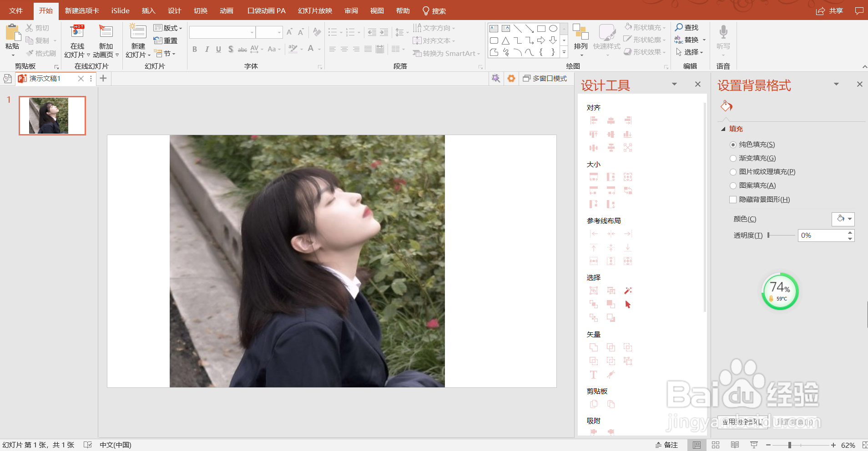Viewport: 868px width, 451px height.
Task: Click the New Slide (新建幻灯片) icon
Action: pos(138,32)
